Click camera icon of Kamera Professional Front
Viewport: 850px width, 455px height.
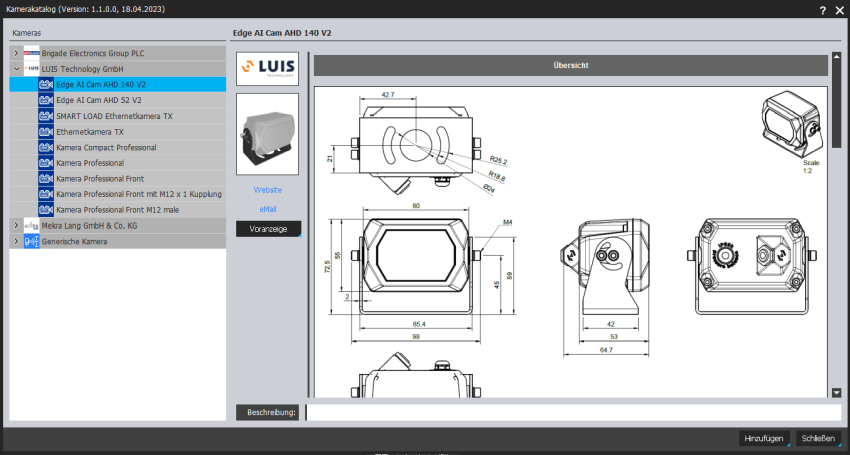(x=46, y=178)
